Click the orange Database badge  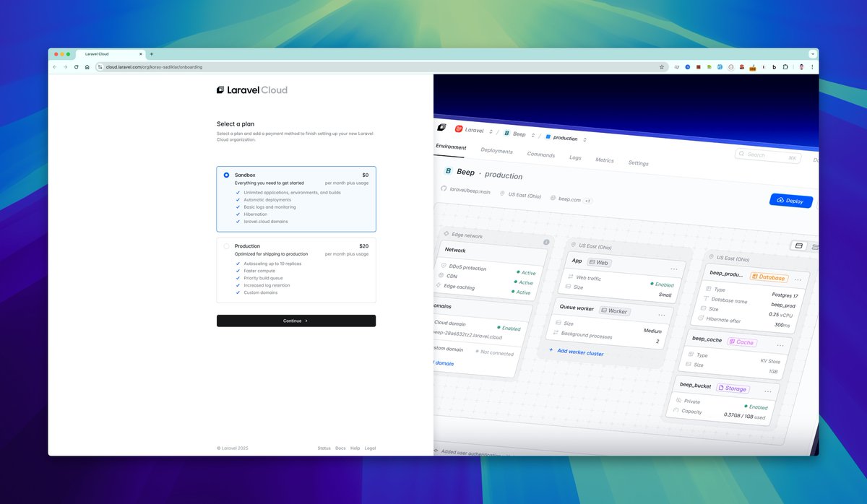[769, 277]
